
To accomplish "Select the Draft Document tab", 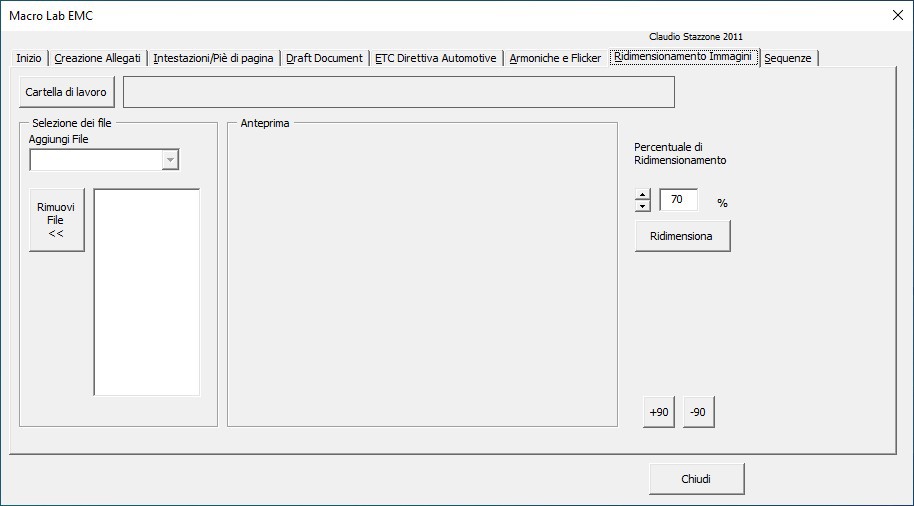I will pyautogui.click(x=324, y=58).
